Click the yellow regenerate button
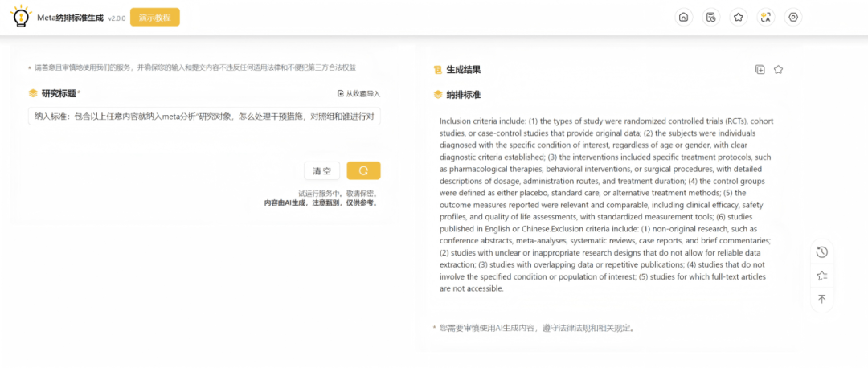 coord(363,170)
